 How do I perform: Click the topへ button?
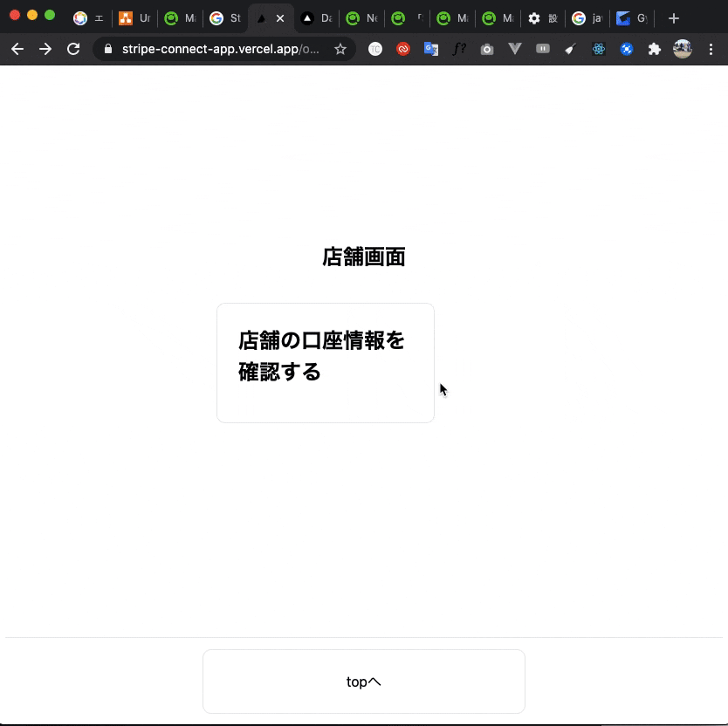(363, 681)
